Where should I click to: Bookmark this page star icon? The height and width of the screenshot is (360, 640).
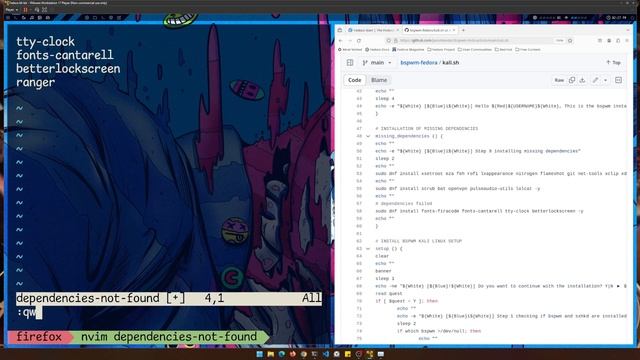pyautogui.click(x=570, y=40)
